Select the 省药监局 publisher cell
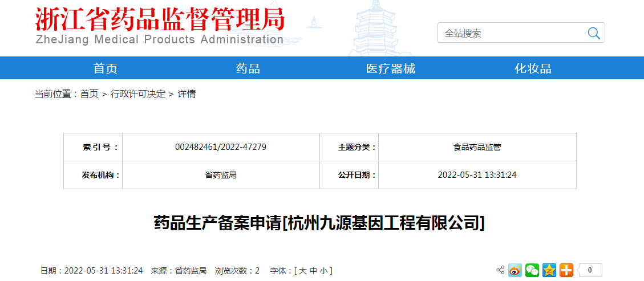 221,175
